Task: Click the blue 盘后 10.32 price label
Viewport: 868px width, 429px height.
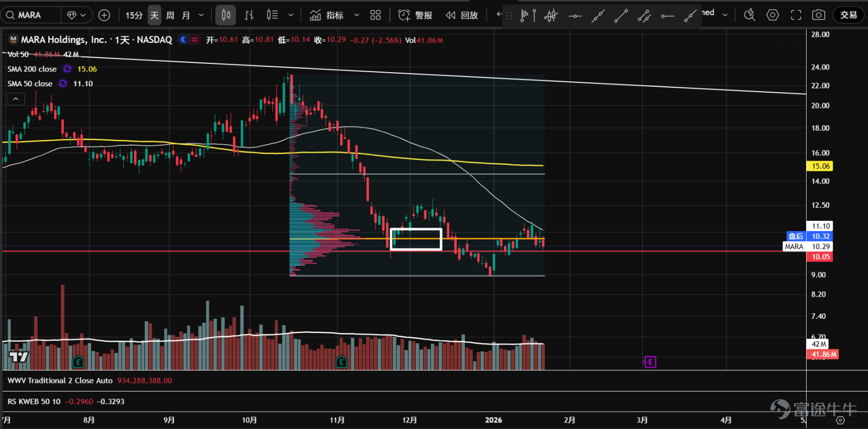Action: click(809, 236)
